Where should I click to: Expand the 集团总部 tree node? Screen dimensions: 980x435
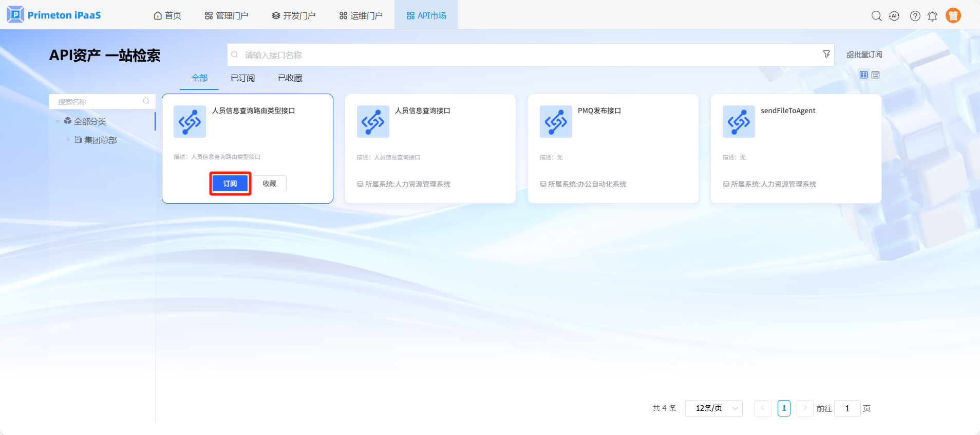point(68,139)
